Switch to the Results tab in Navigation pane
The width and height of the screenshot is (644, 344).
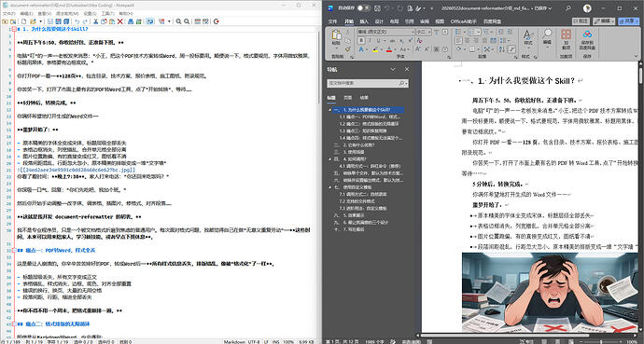tap(364, 98)
